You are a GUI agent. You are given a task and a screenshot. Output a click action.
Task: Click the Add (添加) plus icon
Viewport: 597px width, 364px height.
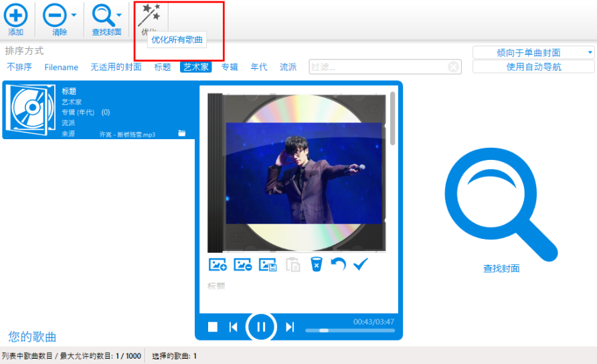pos(15,15)
